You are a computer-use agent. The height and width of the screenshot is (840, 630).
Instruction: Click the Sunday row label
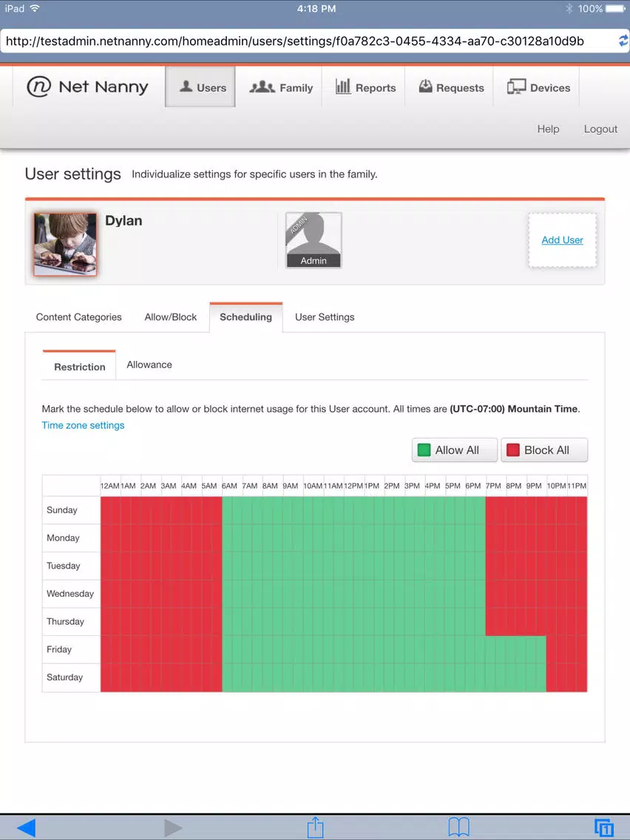click(61, 510)
